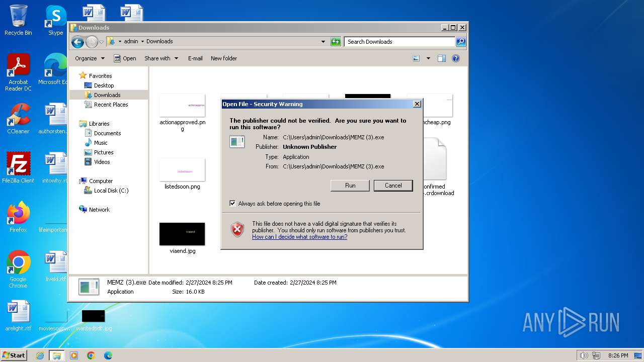The width and height of the screenshot is (644, 362).
Task: Expand the arrow before admin in address bar
Action: click(120, 42)
